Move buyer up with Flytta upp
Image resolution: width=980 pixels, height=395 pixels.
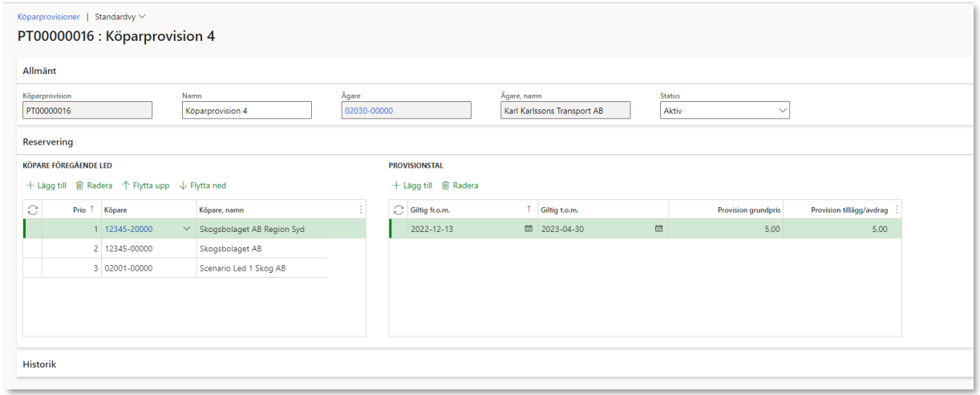[145, 185]
